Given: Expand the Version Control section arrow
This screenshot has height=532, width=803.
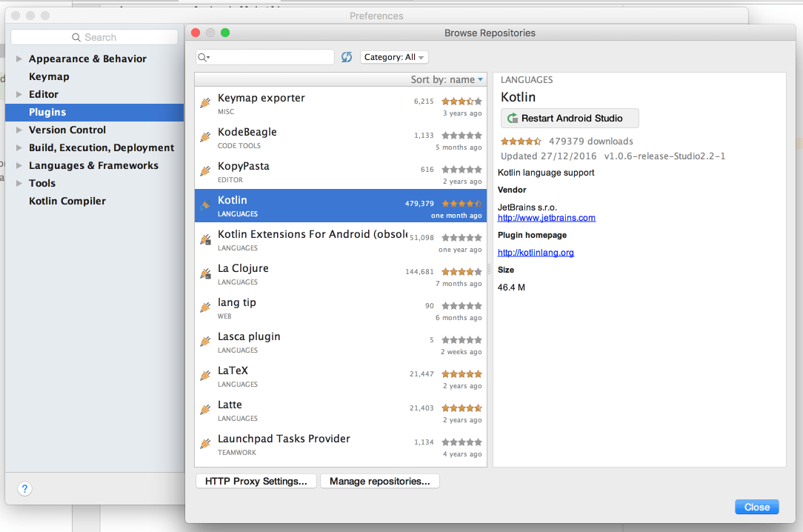Looking at the screenshot, I should (19, 130).
